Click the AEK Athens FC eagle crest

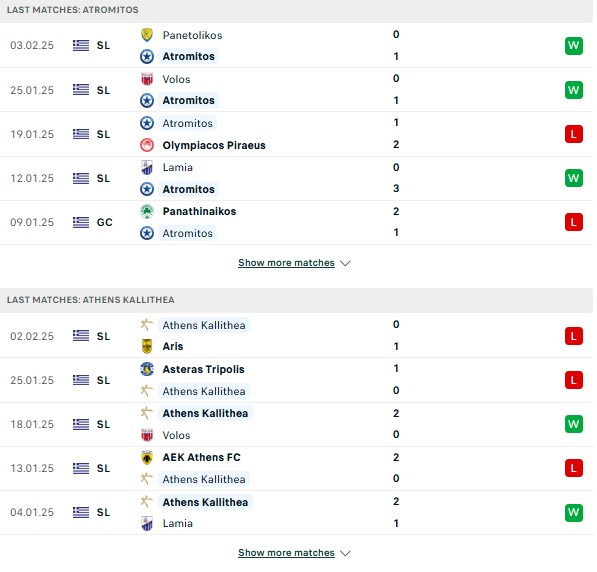147,457
